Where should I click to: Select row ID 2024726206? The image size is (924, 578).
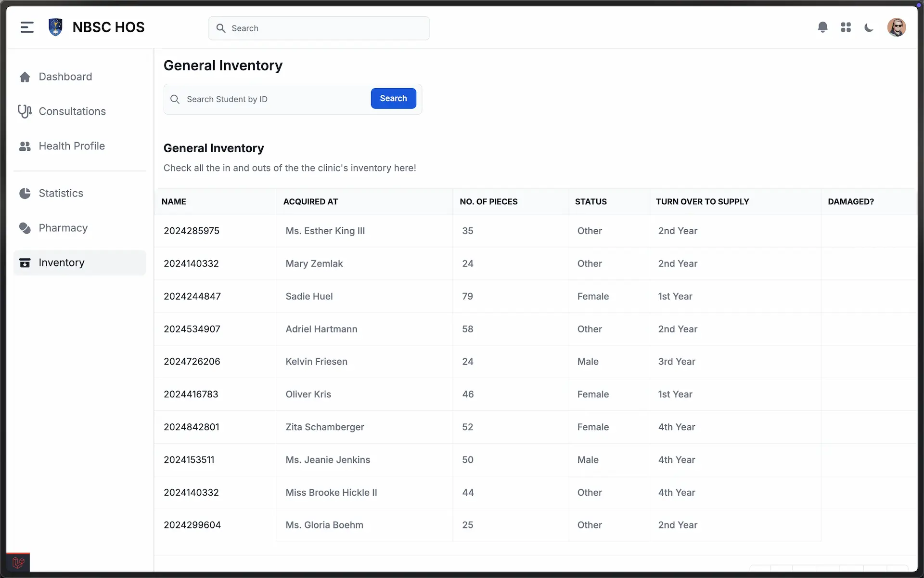pos(192,362)
